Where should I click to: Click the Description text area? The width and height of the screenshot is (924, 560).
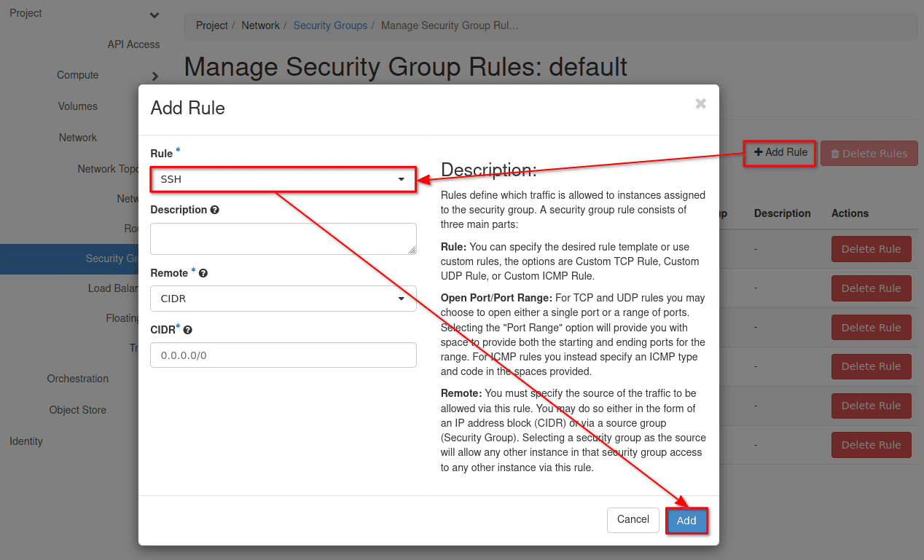coord(283,239)
